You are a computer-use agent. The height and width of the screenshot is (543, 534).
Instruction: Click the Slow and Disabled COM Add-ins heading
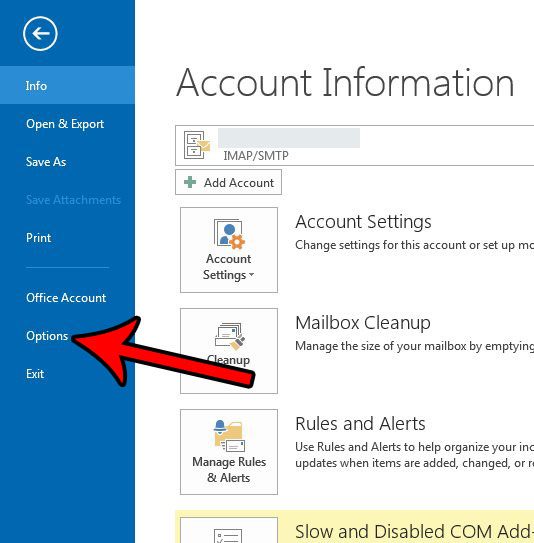415,532
